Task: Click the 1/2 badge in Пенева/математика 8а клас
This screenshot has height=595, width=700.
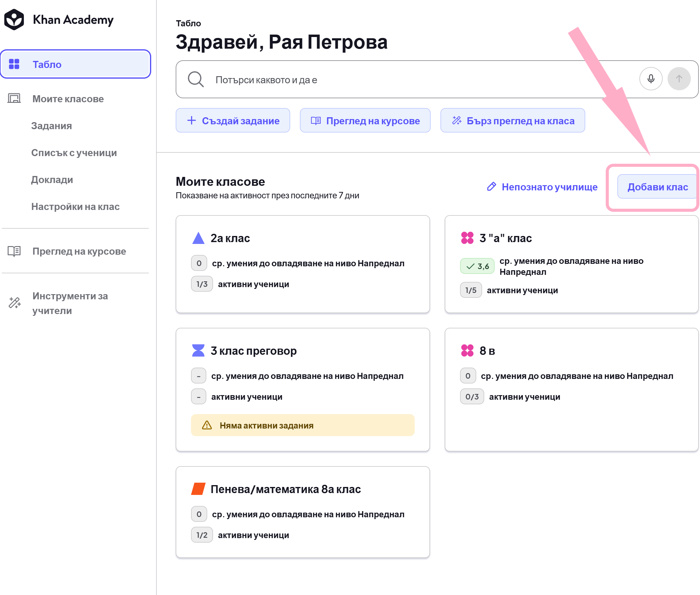Action: pos(202,535)
